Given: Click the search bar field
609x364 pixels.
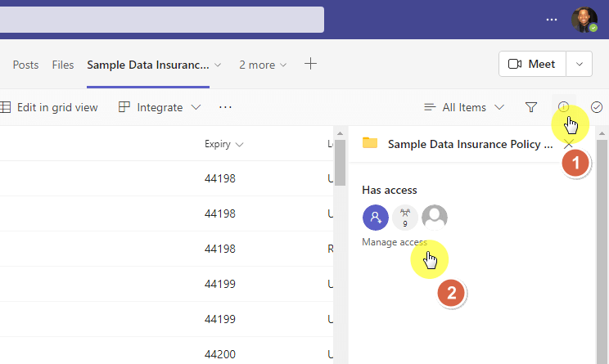Looking at the screenshot, I should (162, 20).
